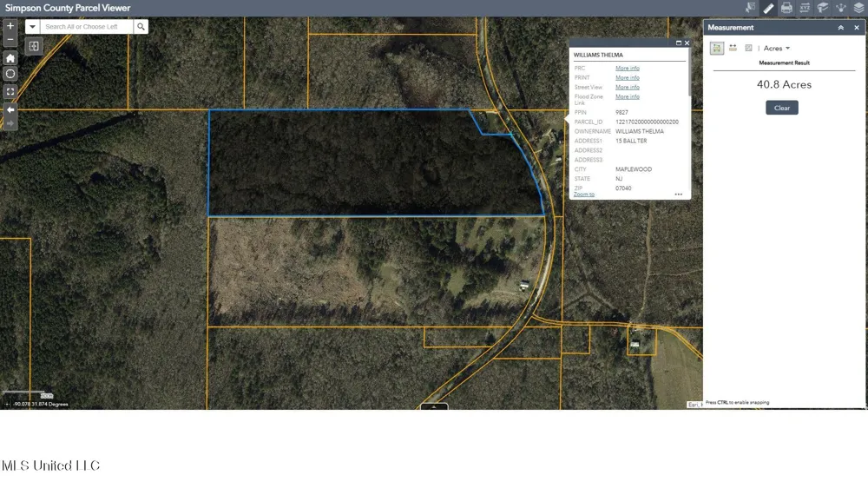This screenshot has height=488, width=868.
Task: Expand the attribute table arrow at map bottom
Action: (x=434, y=406)
